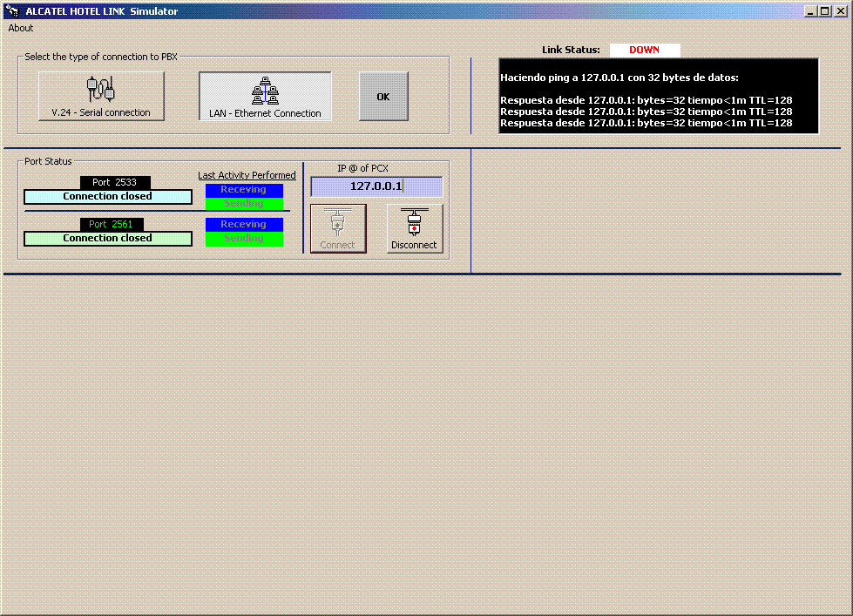
Task: Click Receving indicator for Port 2533
Action: (x=244, y=190)
